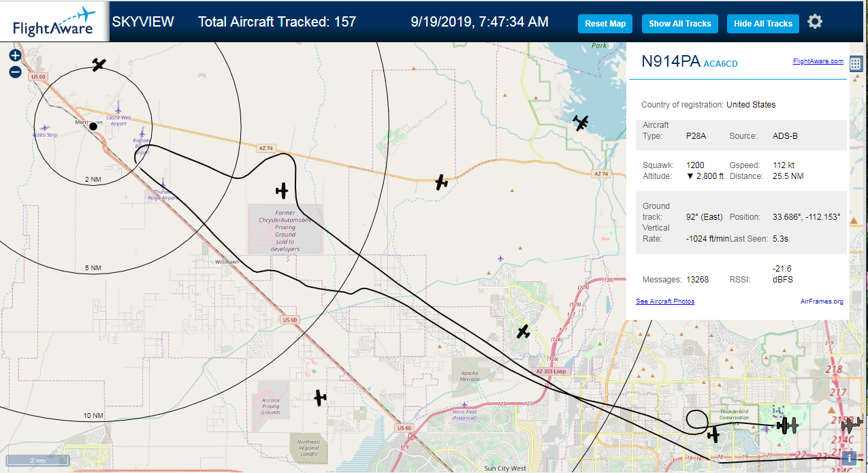Open the AirFrames.org link
This screenshot has width=868, height=473.
coord(822,301)
